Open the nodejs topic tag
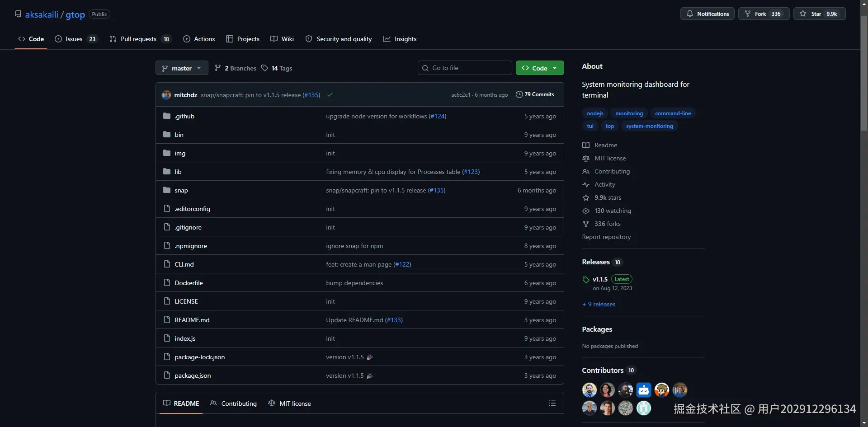This screenshot has height=427, width=868. (595, 113)
